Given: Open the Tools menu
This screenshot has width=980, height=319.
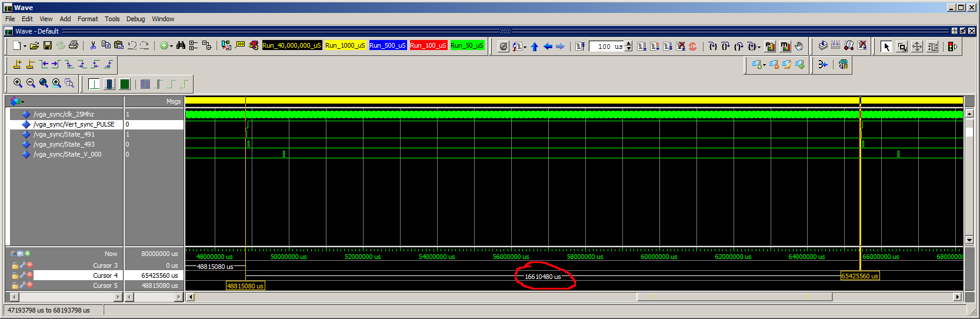Looking at the screenshot, I should [x=112, y=19].
